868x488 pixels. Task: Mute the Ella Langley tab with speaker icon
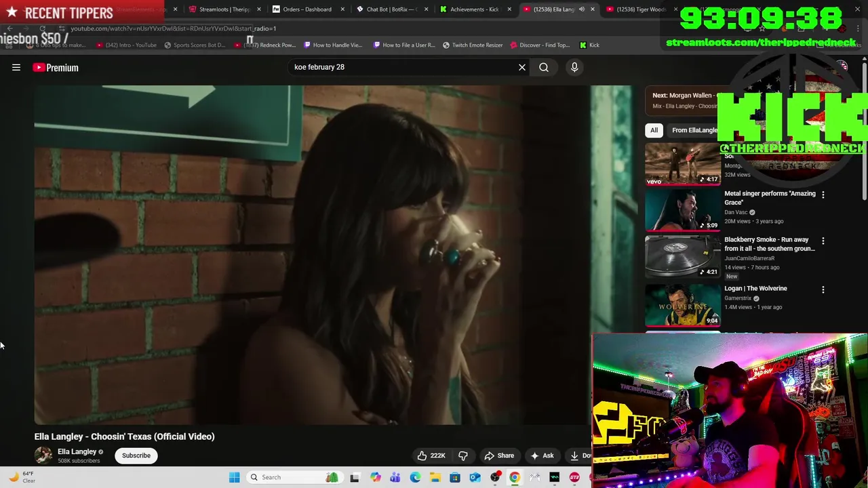coord(581,9)
